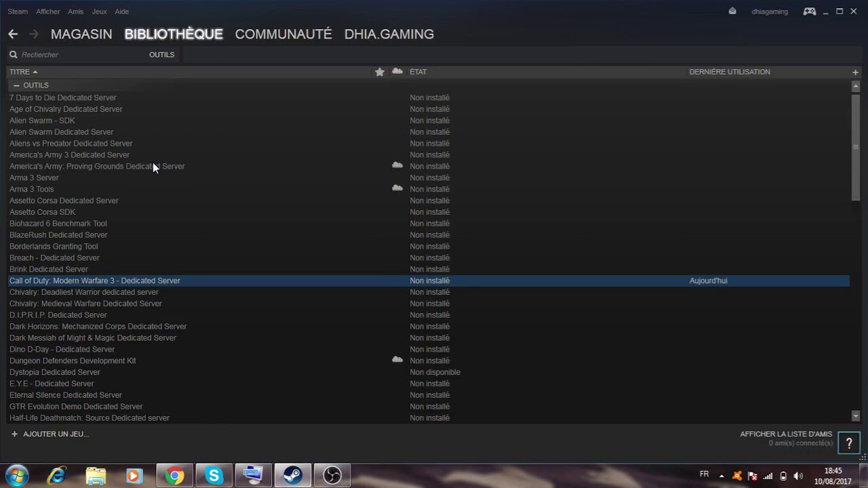Click the FR language indicator

704,474
